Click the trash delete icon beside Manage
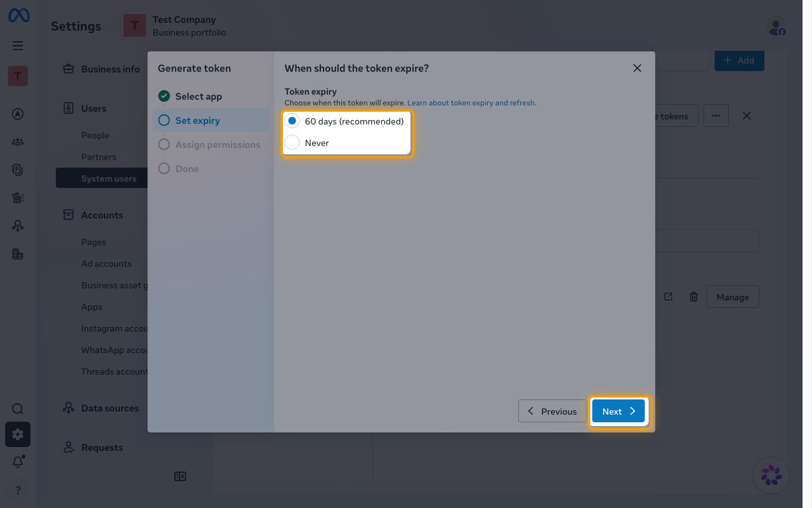 coord(694,297)
